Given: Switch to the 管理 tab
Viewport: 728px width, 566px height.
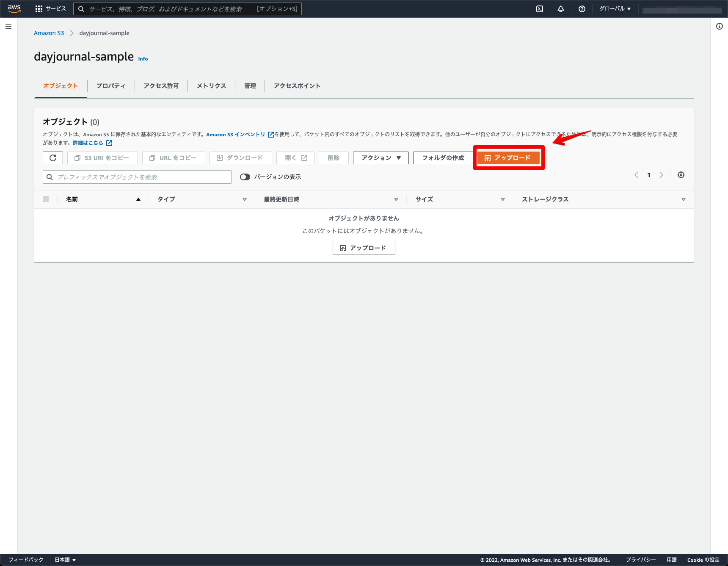Looking at the screenshot, I should [x=250, y=86].
